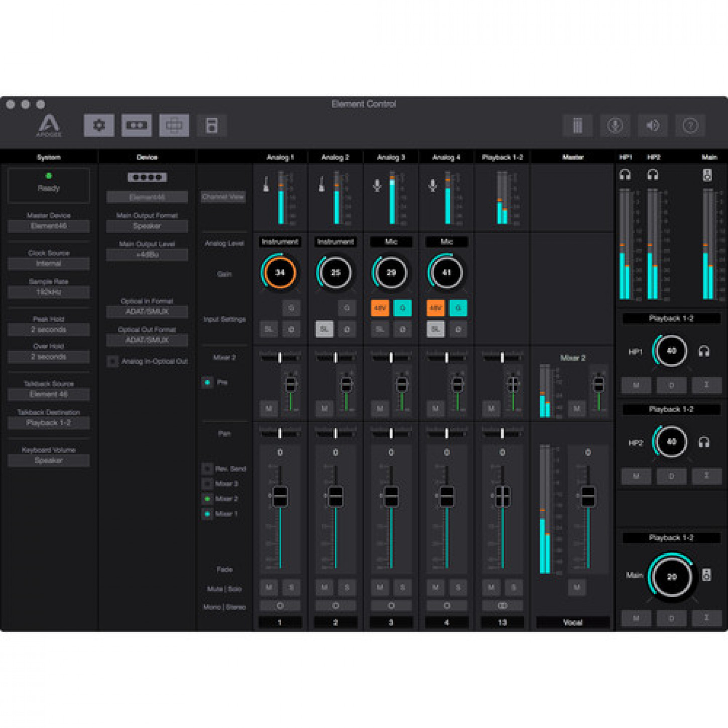Open the settings gear in toolbar

(99, 126)
